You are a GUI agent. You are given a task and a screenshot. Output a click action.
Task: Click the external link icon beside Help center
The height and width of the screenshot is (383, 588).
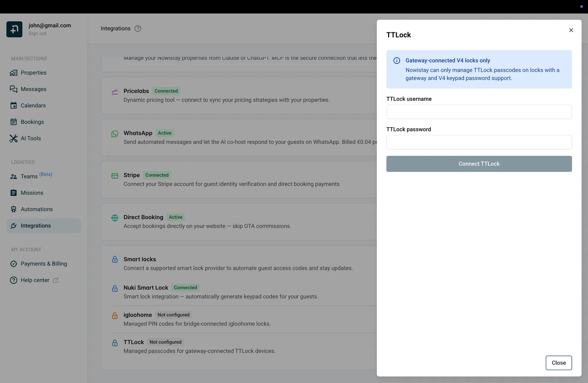pos(56,280)
